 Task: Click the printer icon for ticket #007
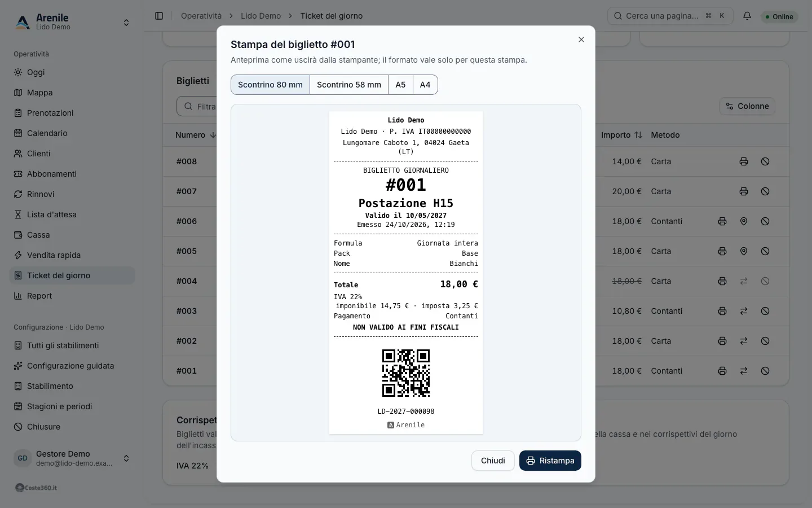point(744,191)
